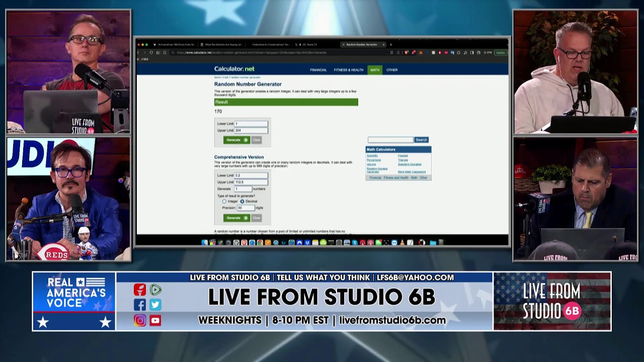Open the Trash in the dock
The height and width of the screenshot is (362, 644).
click(x=441, y=242)
